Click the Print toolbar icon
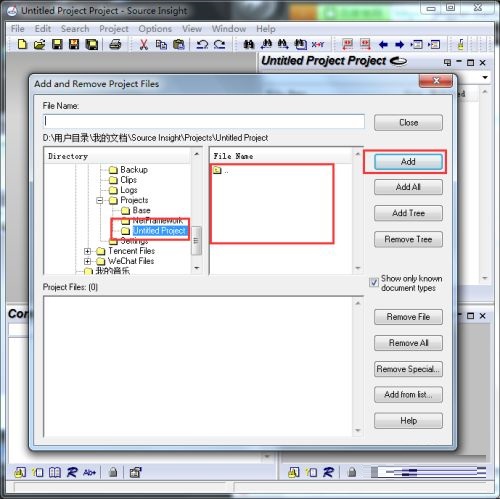 tap(115, 44)
